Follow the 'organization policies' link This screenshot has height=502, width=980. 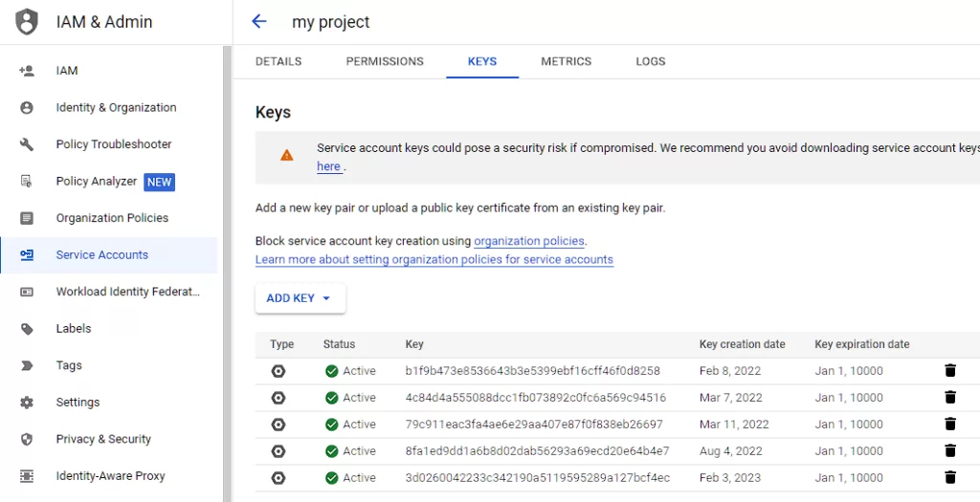(x=528, y=241)
